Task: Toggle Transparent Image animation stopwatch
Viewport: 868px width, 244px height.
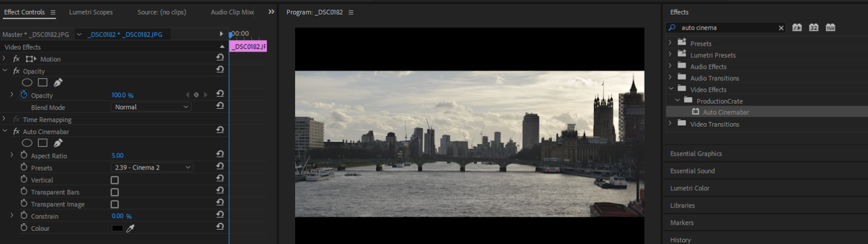Action: (24, 204)
